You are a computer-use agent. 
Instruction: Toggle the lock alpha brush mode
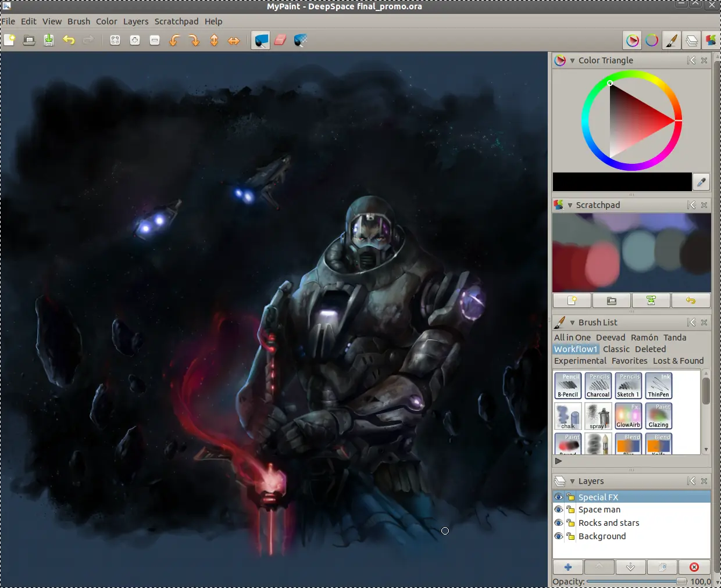[300, 40]
